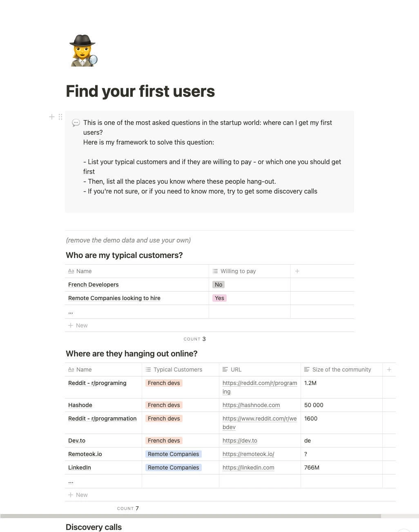Add a column to the hangouts table
This screenshot has width=419, height=532.
(x=389, y=370)
